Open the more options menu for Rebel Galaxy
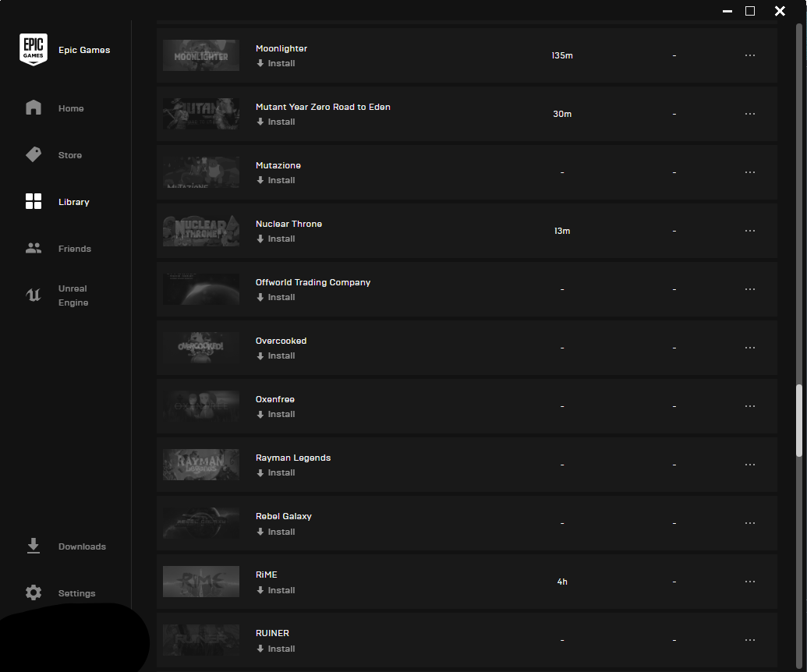This screenshot has height=672, width=807. pos(750,523)
